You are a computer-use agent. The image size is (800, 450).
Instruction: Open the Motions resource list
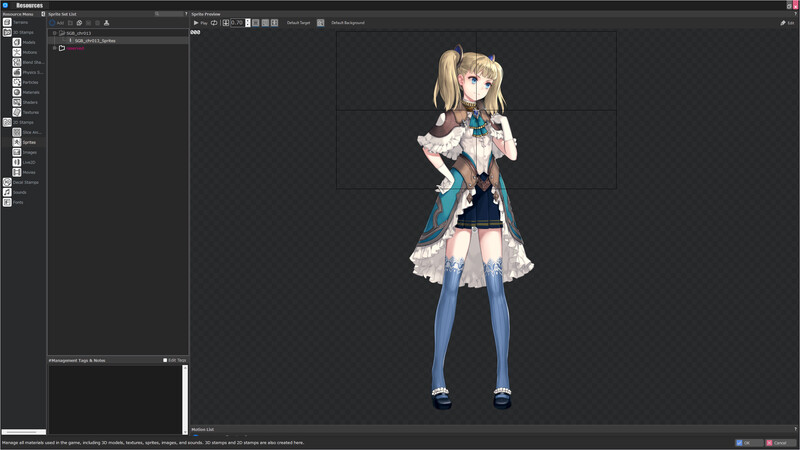(24, 52)
